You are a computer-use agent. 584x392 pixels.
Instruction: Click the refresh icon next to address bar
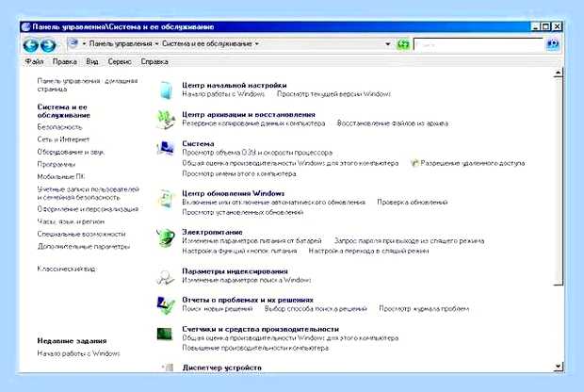click(x=402, y=44)
